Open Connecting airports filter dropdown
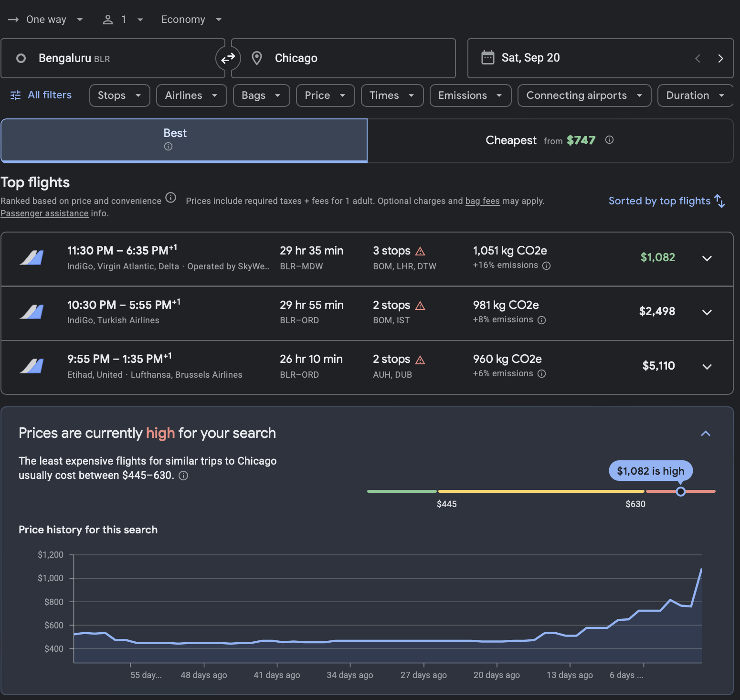The image size is (740, 700). click(x=584, y=95)
